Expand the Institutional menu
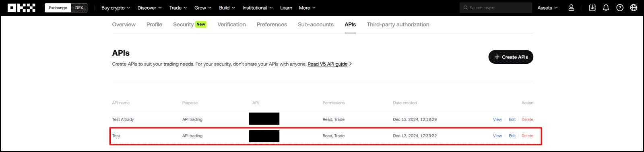 [x=258, y=8]
